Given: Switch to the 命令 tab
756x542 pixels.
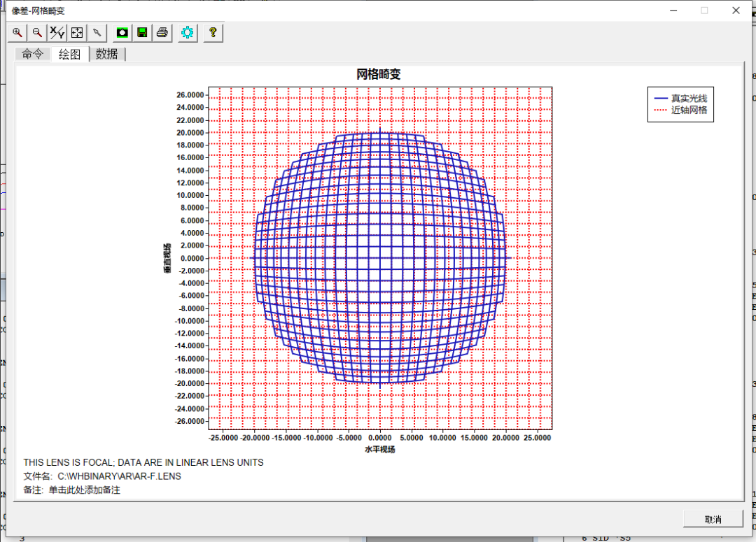Looking at the screenshot, I should tap(32, 54).
